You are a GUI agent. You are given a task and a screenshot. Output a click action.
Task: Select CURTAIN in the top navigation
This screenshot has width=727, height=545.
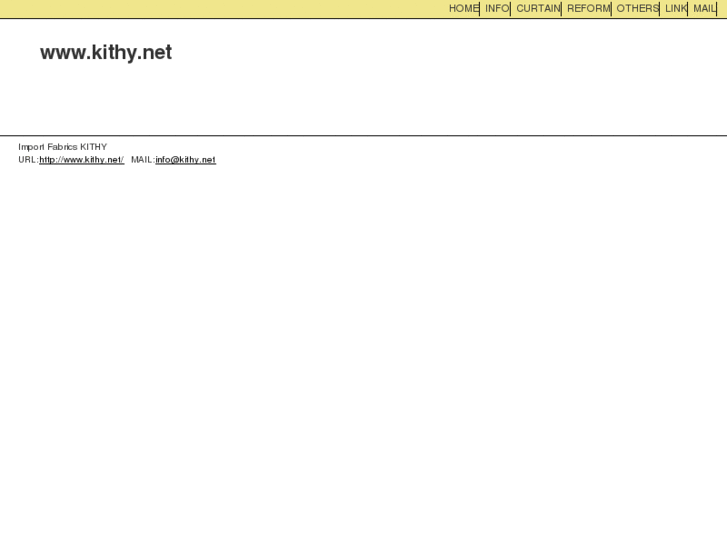click(538, 8)
